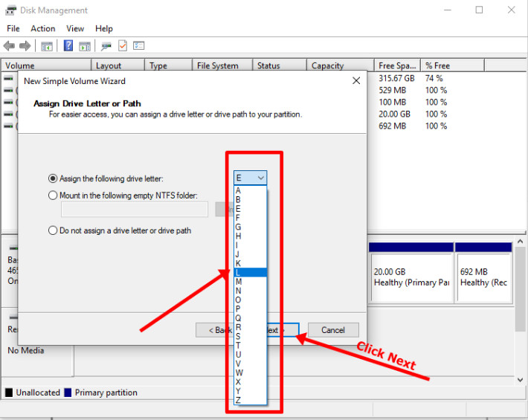Sort by the Type column header
Screen dimensions: 528x420
[x=168, y=65]
